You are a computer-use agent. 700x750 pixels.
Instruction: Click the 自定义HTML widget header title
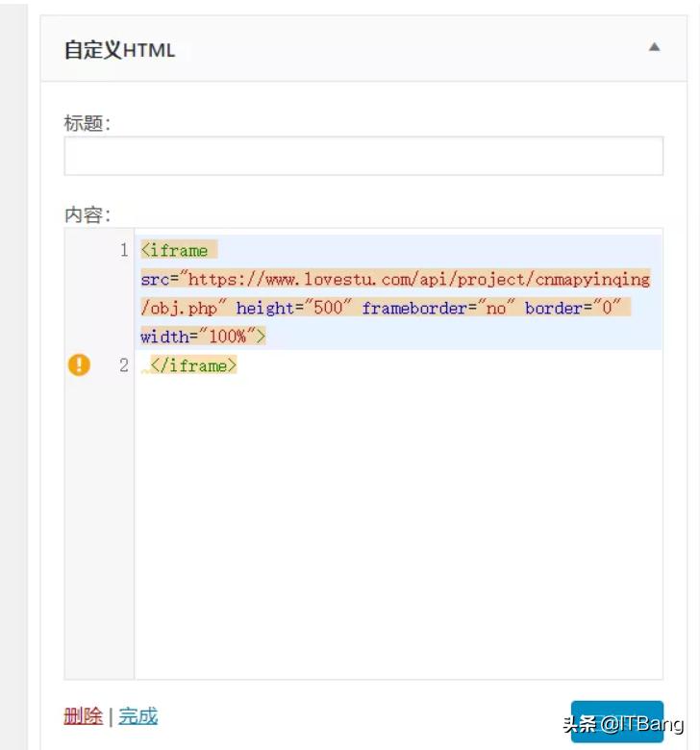pos(119,50)
